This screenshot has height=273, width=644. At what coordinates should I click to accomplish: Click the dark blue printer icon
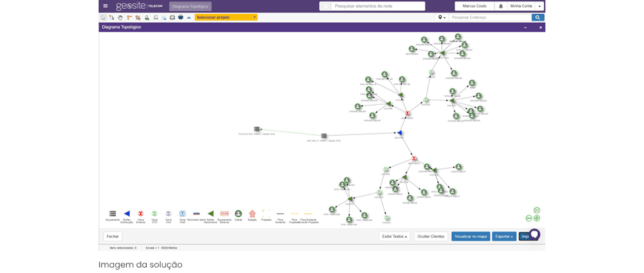180,18
